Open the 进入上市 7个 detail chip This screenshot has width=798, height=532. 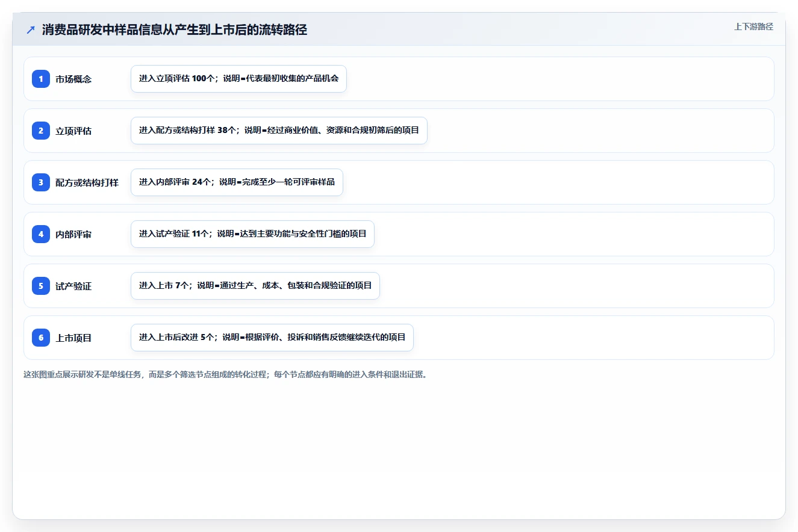pos(255,286)
